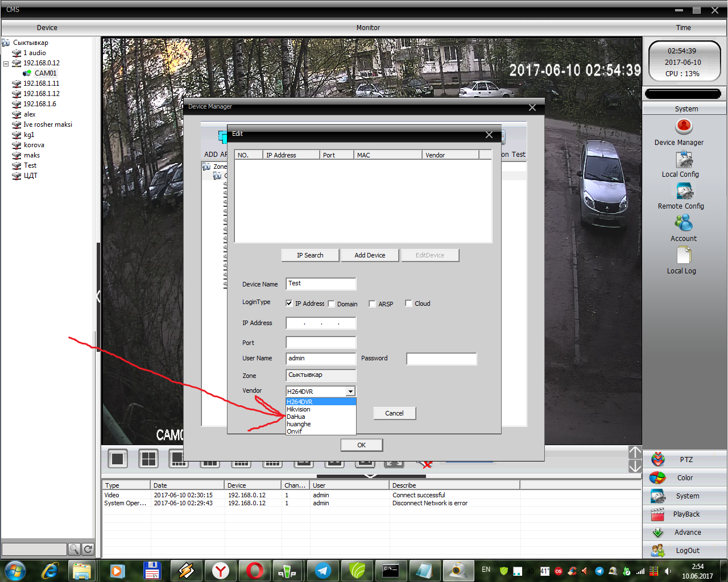Viewport: 728px width, 582px height.
Task: Select the CAM01 camera in device tree
Action: [x=45, y=73]
